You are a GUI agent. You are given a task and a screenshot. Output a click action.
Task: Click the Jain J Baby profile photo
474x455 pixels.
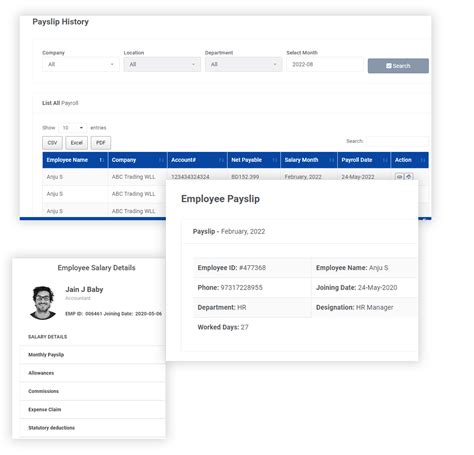click(x=43, y=303)
